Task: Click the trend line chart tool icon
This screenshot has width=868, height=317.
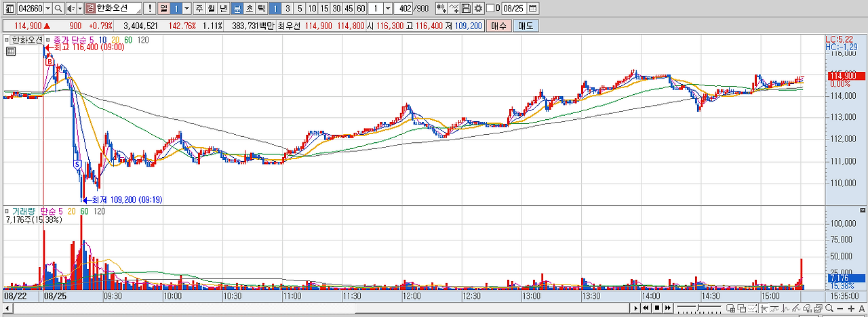Action: (x=785, y=308)
